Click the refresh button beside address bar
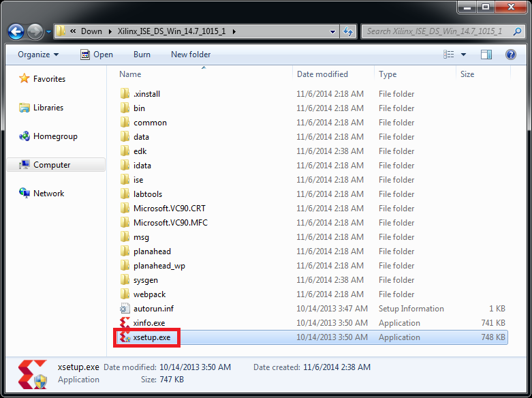 348,31
